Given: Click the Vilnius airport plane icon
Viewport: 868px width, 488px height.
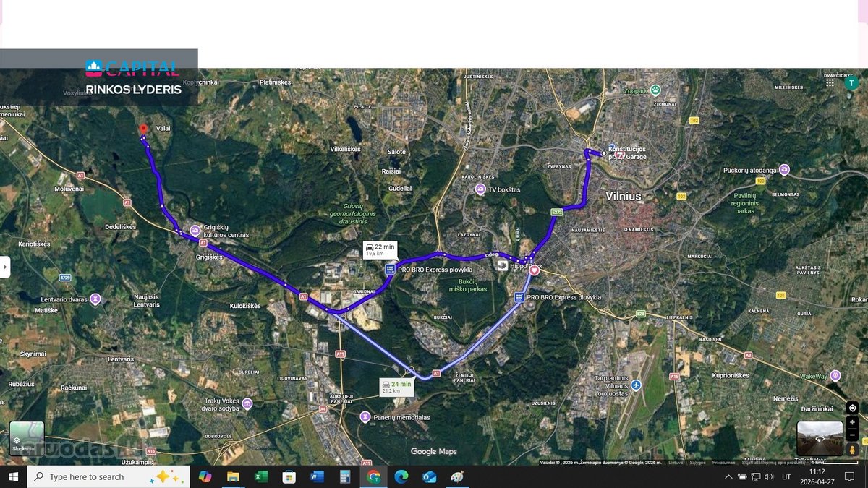Looking at the screenshot, I should 636,385.
